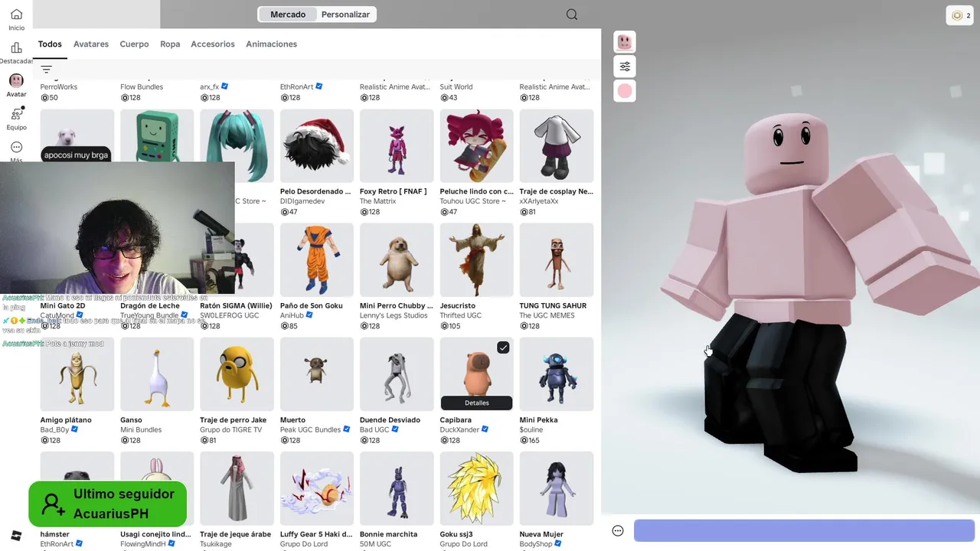Click the Detalles button on Capibara

(x=476, y=403)
